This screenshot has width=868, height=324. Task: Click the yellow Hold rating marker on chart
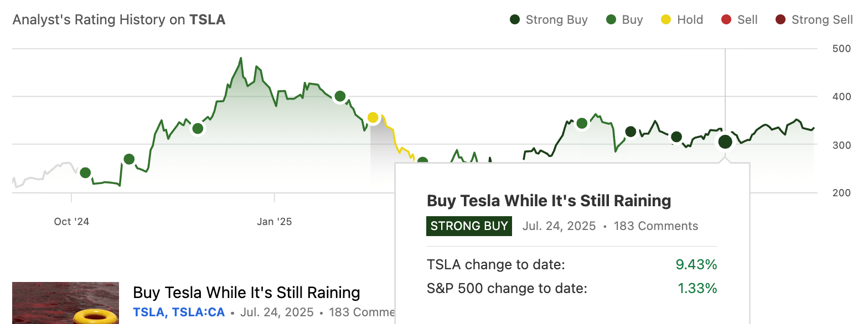pos(373,118)
